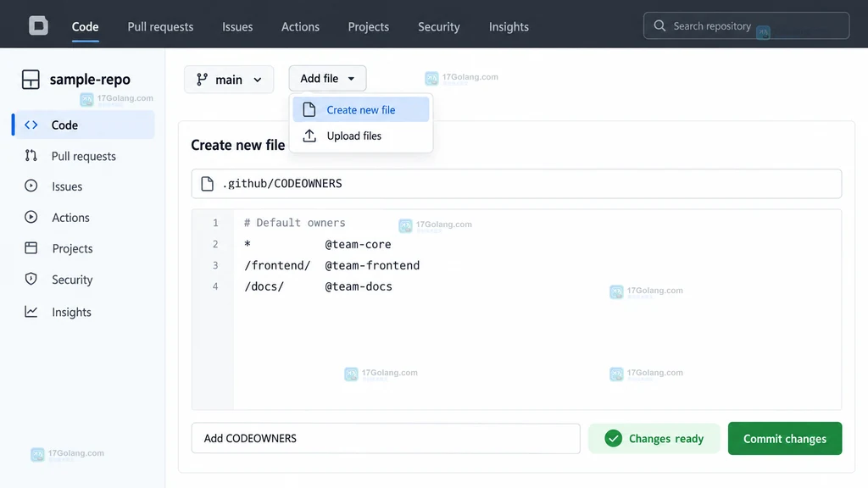Choose Upload files from menu

[x=361, y=136]
